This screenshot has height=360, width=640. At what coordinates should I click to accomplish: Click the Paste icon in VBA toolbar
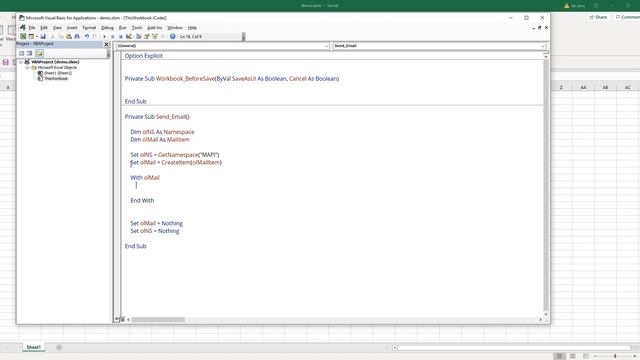(69, 36)
